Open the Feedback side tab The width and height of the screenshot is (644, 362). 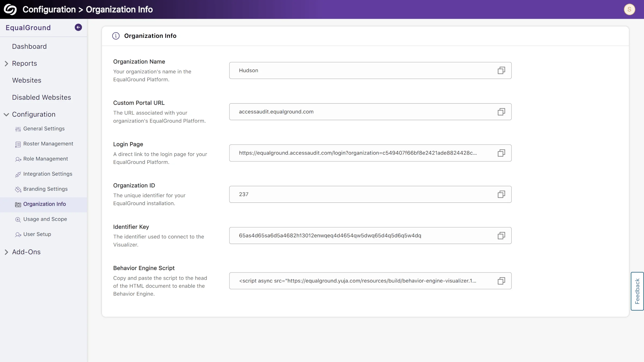[637, 291]
